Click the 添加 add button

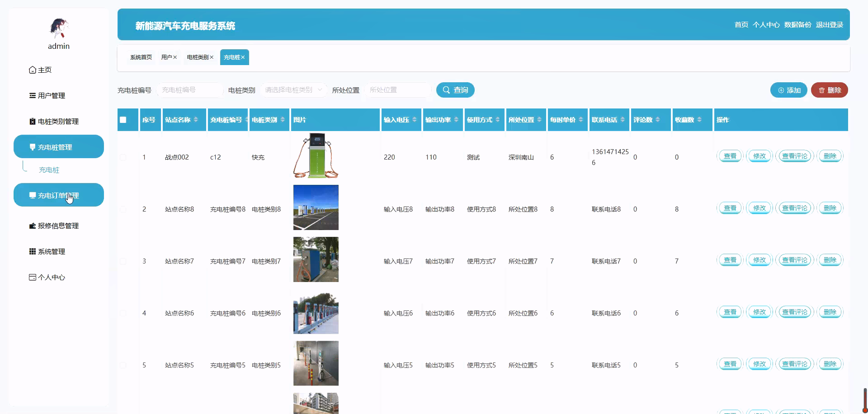pyautogui.click(x=789, y=90)
